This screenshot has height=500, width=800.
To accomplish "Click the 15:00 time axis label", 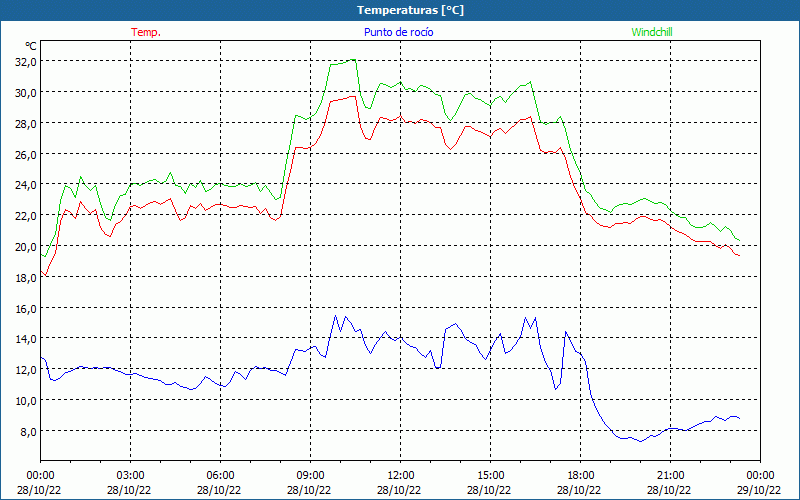I will (490, 476).
